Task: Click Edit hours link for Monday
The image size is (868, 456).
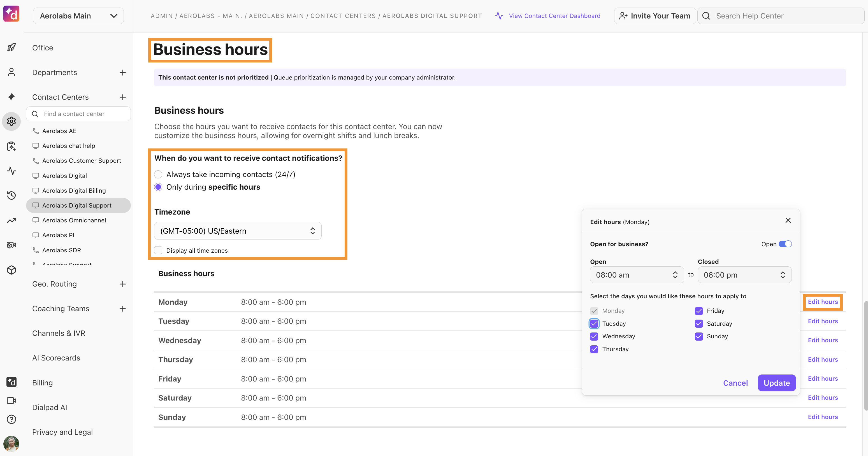Action: 823,302
